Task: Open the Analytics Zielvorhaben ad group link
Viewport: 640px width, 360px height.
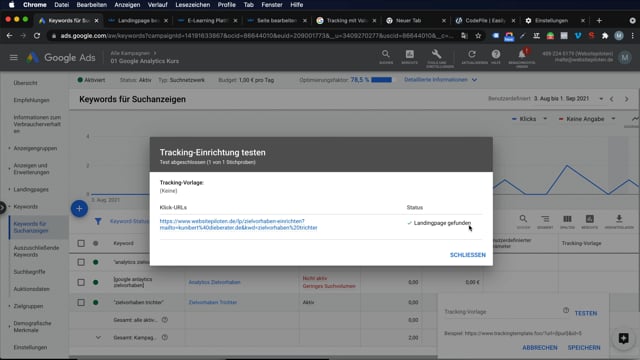Action: click(214, 282)
